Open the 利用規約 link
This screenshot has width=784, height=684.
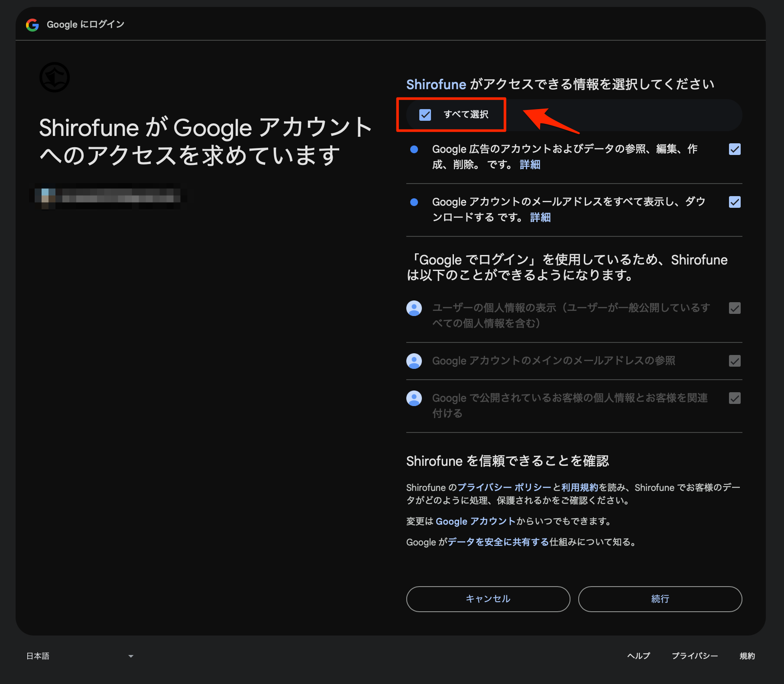tap(580, 487)
